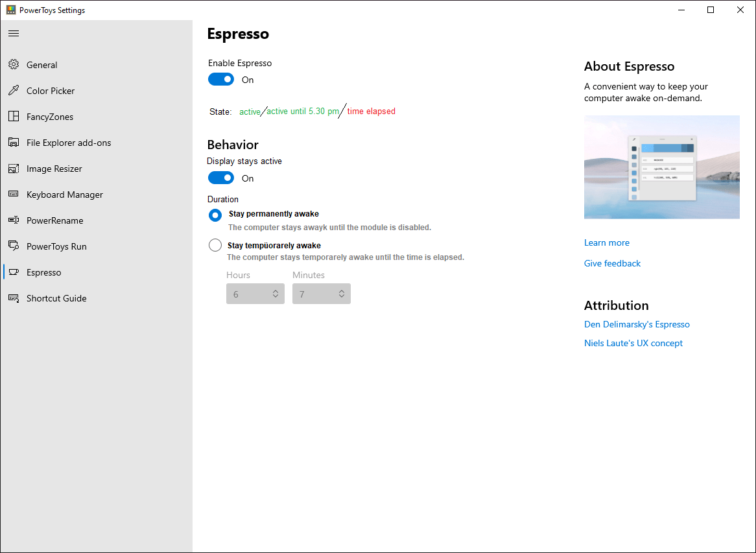Turn off Display stays active switch
The image size is (756, 553).
click(x=221, y=178)
